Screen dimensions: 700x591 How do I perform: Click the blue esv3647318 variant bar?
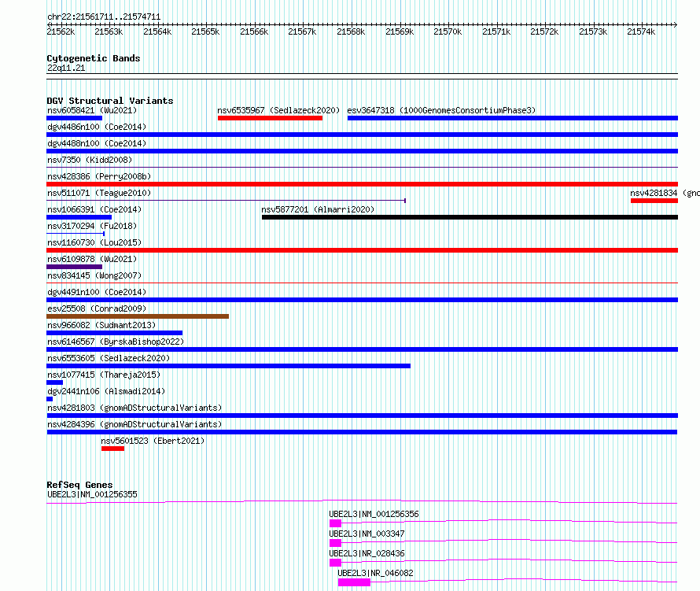(513, 118)
